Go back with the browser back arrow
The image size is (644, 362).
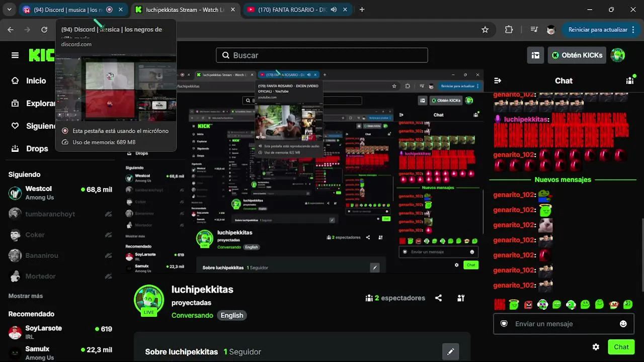coord(11,30)
